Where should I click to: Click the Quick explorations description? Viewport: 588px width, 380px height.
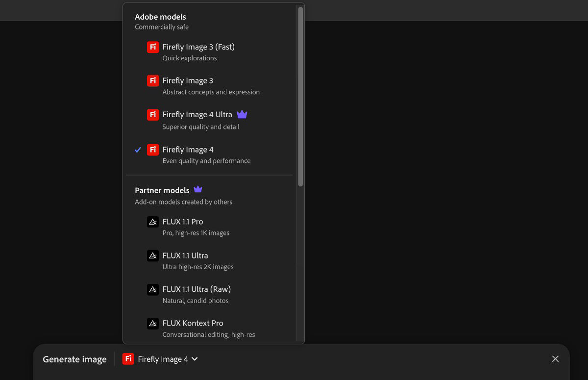(190, 58)
